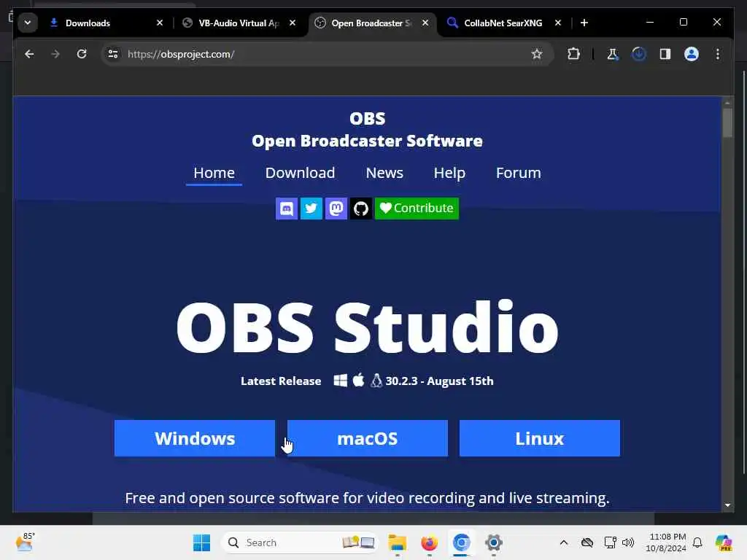
Task: Open the taskbar weather widget
Action: [25, 542]
